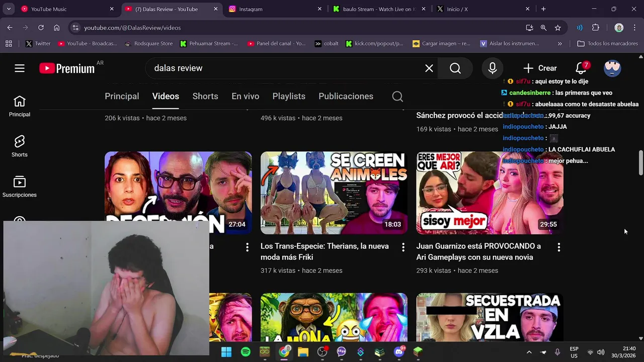Viewport: 644px width, 362px height.
Task: Open File Explorer from the taskbar
Action: tap(303, 352)
